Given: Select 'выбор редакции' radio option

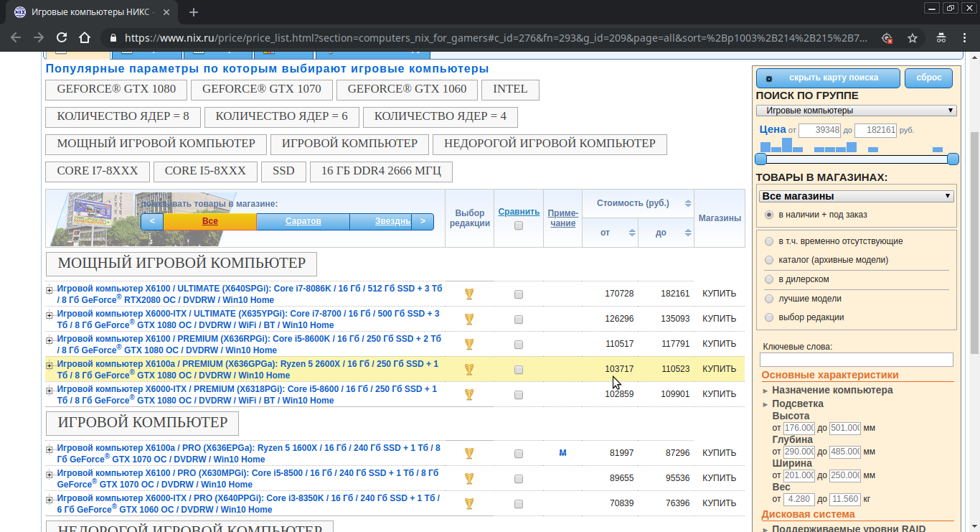Looking at the screenshot, I should (x=769, y=317).
